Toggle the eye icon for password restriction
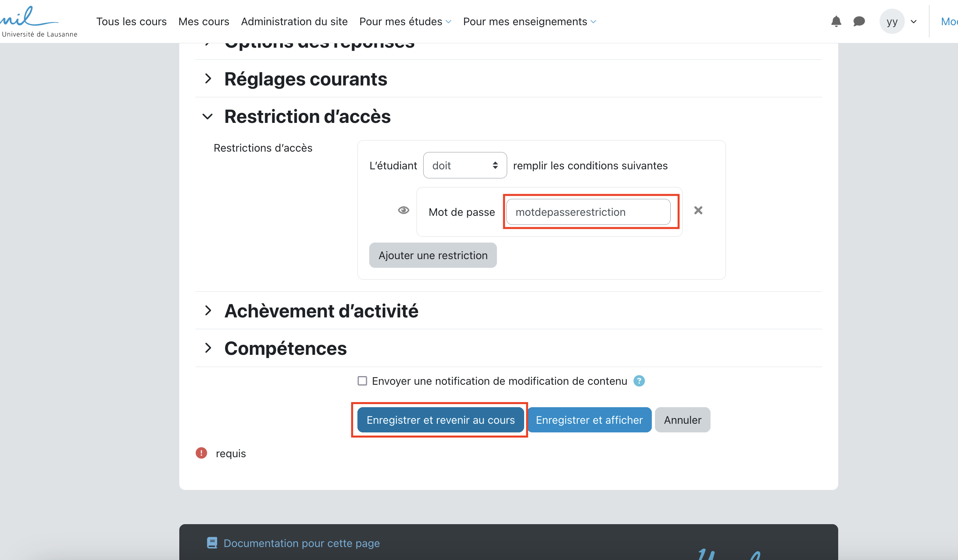Viewport: 958px width, 560px height. [403, 210]
